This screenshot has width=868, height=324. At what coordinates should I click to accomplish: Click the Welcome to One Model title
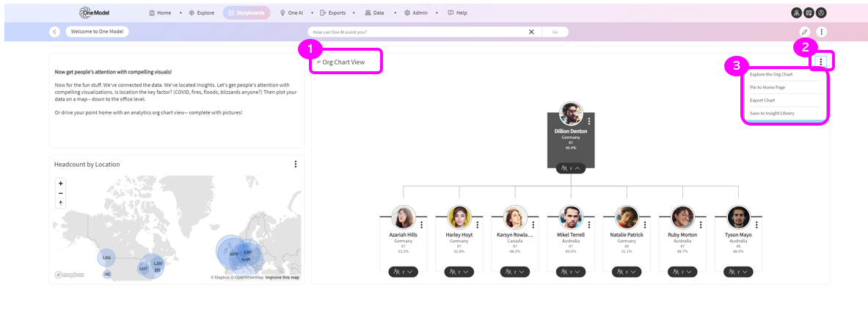97,32
